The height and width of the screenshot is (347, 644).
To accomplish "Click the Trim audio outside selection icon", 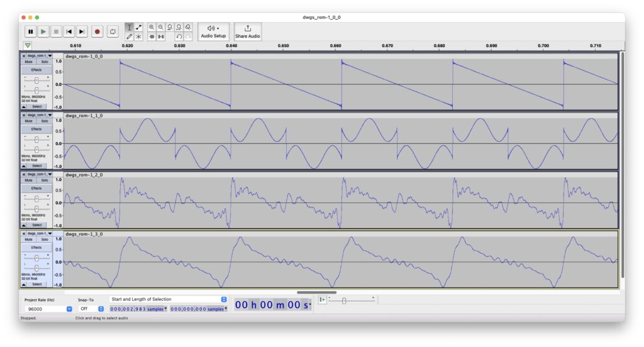I will 152,37.
